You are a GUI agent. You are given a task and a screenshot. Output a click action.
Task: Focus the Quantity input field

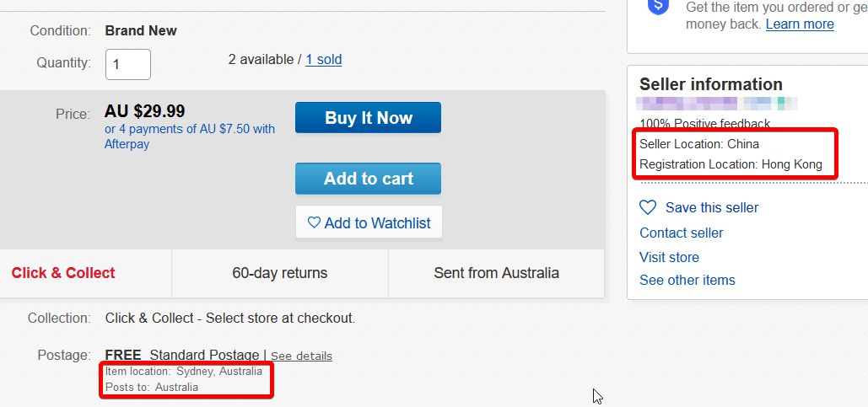(x=128, y=64)
